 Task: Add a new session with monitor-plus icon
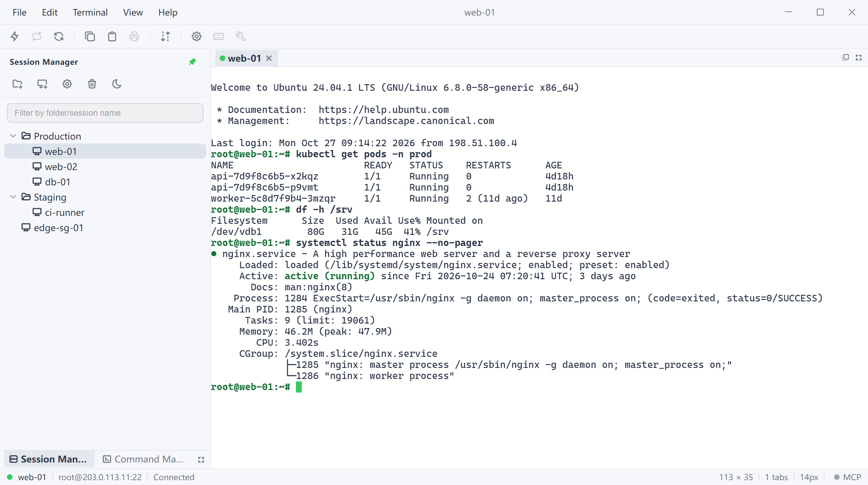click(42, 84)
